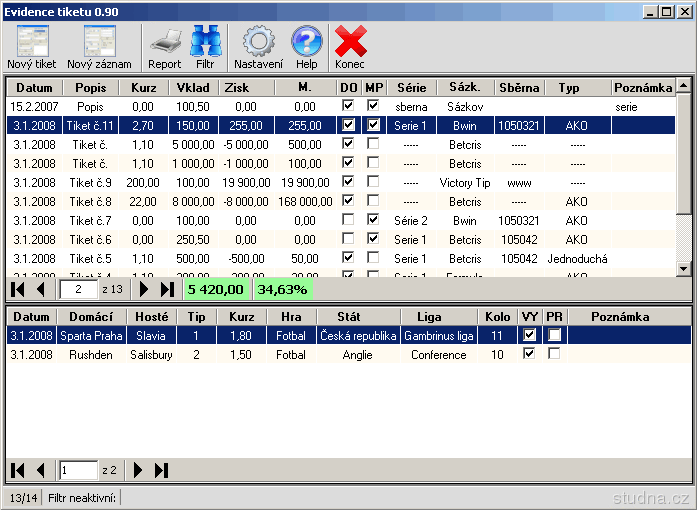Open the Report printer icon

165,42
